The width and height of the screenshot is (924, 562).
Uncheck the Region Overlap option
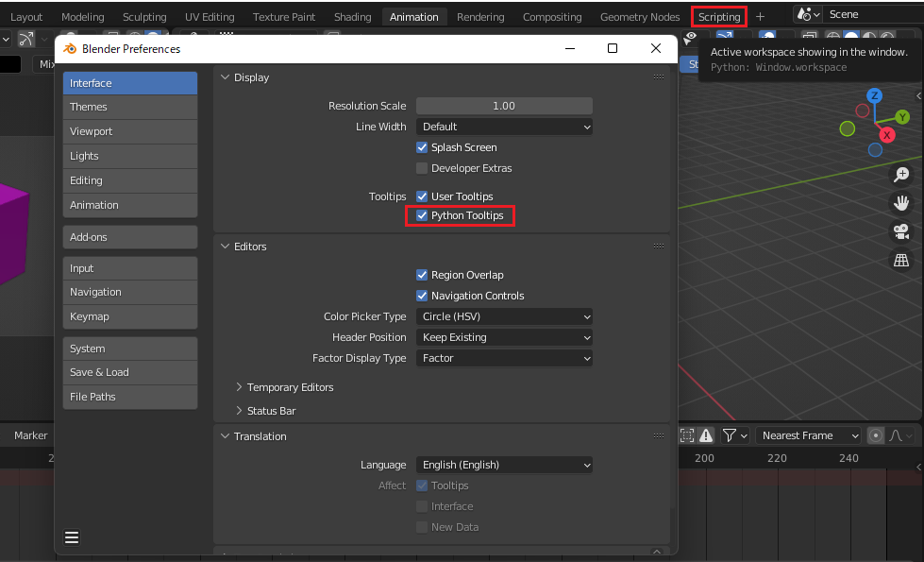click(423, 275)
